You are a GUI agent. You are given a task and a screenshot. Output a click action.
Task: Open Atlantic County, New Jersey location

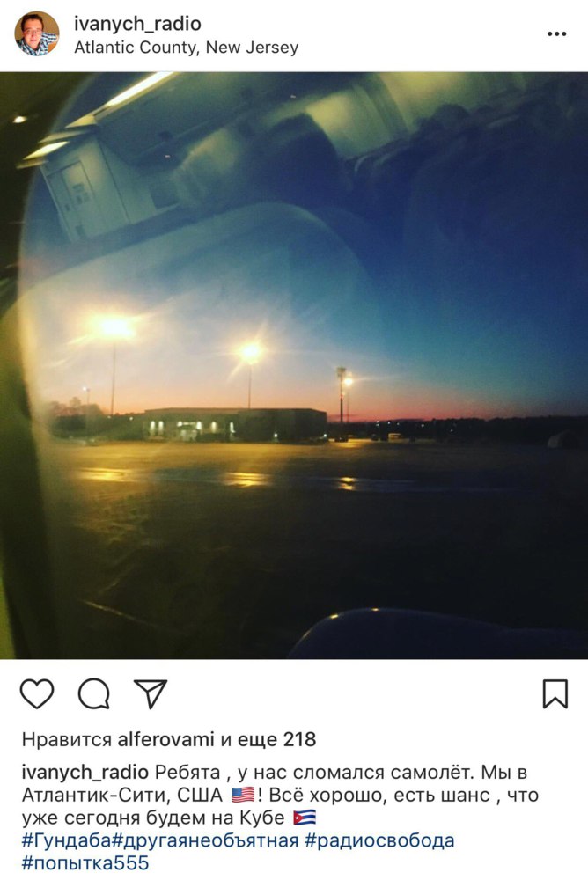tap(186, 48)
